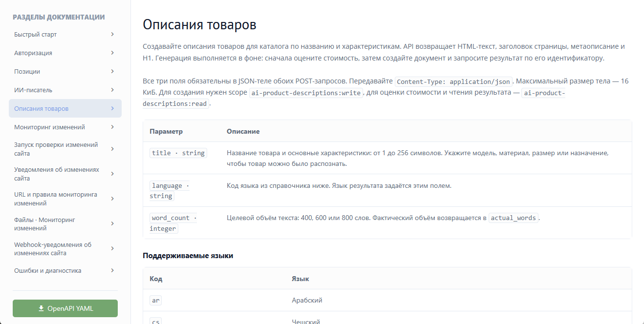Click the Описание column header
This screenshot has height=324, width=644.
(x=243, y=131)
